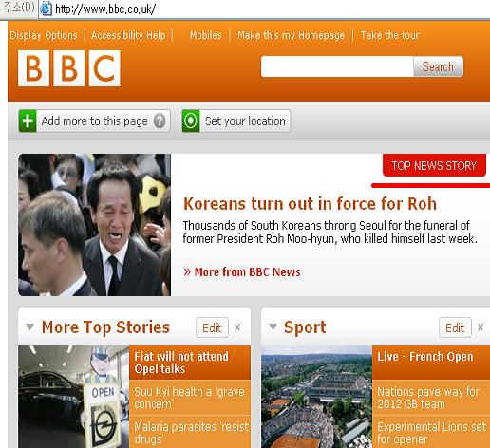490x448 pixels.
Task: Click the Opel car showroom thumbnail
Action: click(x=73, y=397)
